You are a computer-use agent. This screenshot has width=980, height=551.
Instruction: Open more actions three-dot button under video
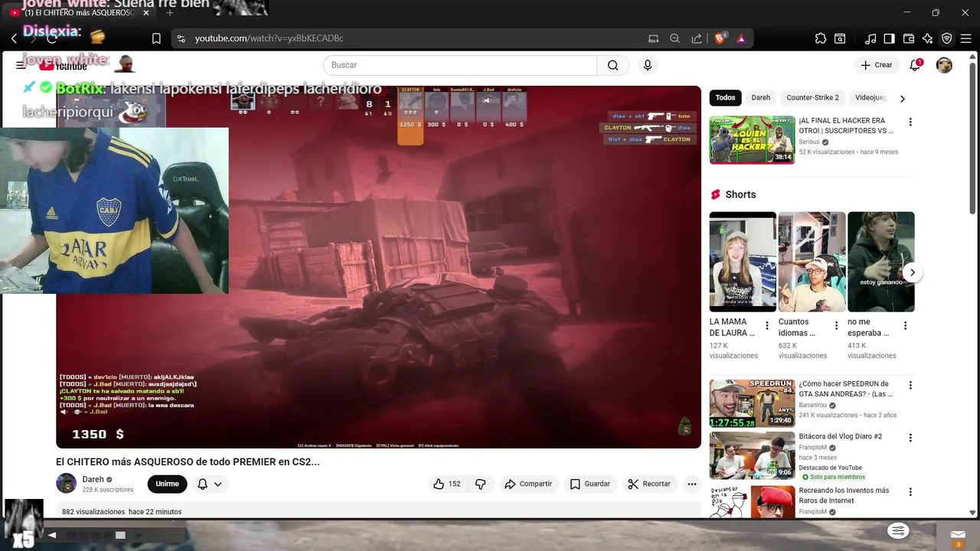692,484
